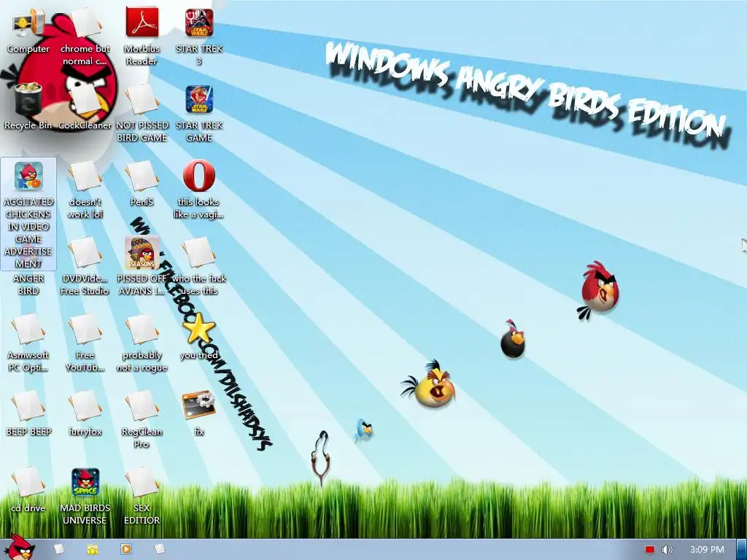This screenshot has width=747, height=560.
Task: Click the 'ANGER BIRD' icon label
Action: pos(28,284)
